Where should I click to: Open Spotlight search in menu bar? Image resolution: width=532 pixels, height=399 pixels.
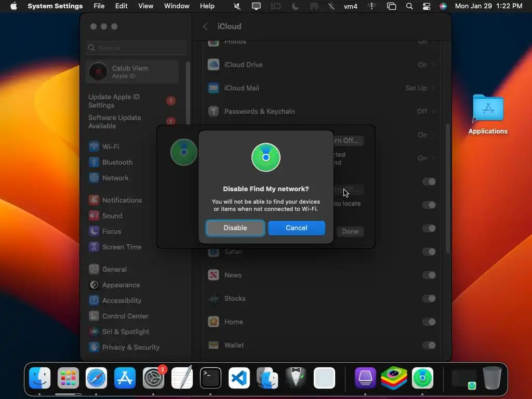pyautogui.click(x=409, y=6)
